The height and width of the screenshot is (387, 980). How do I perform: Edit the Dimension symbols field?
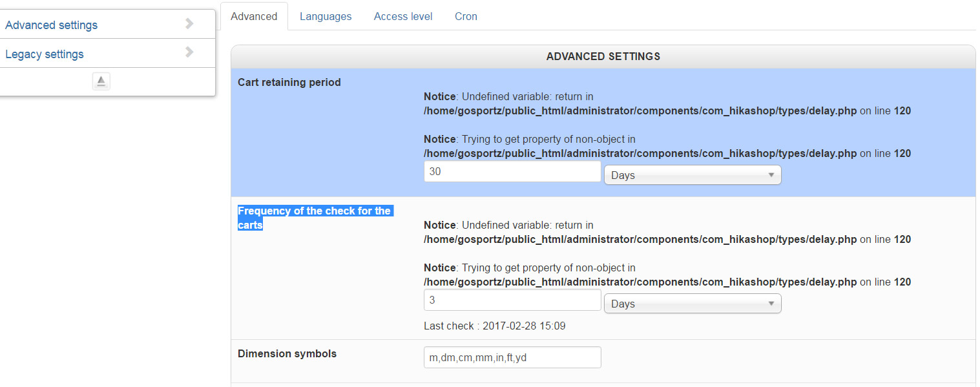512,357
